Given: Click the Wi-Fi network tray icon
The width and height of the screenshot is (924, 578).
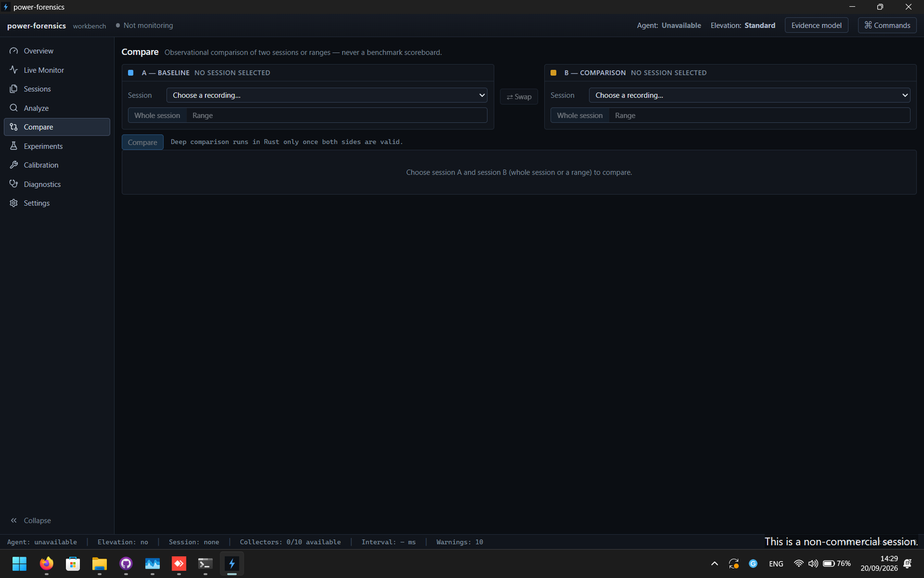Looking at the screenshot, I should pos(799,564).
